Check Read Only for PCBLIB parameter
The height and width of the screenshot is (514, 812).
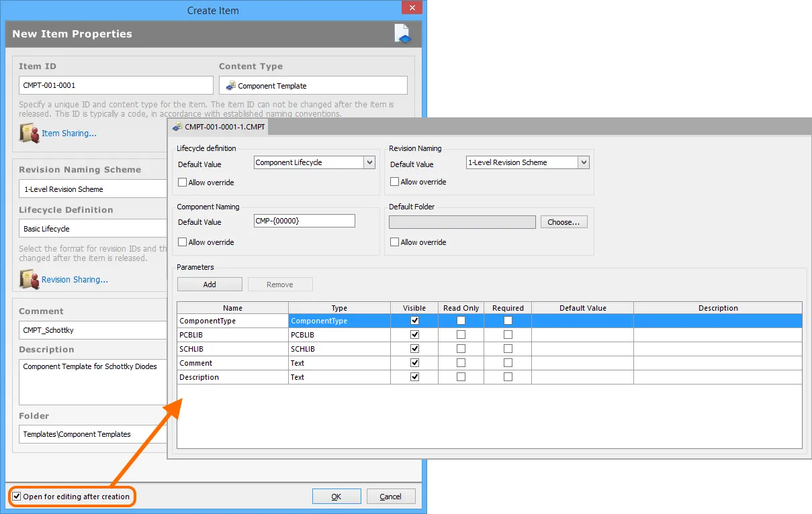pos(461,335)
